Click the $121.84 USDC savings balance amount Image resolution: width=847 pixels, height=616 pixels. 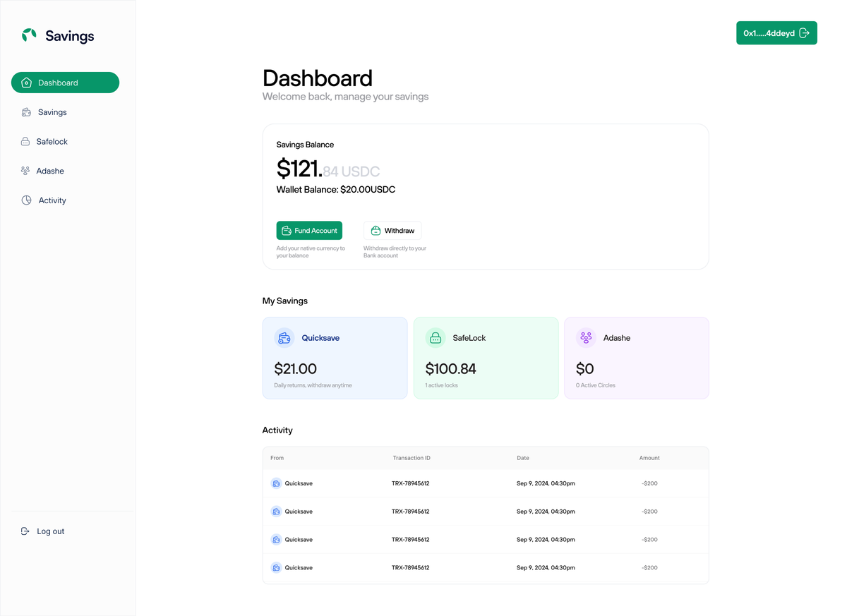tap(328, 169)
